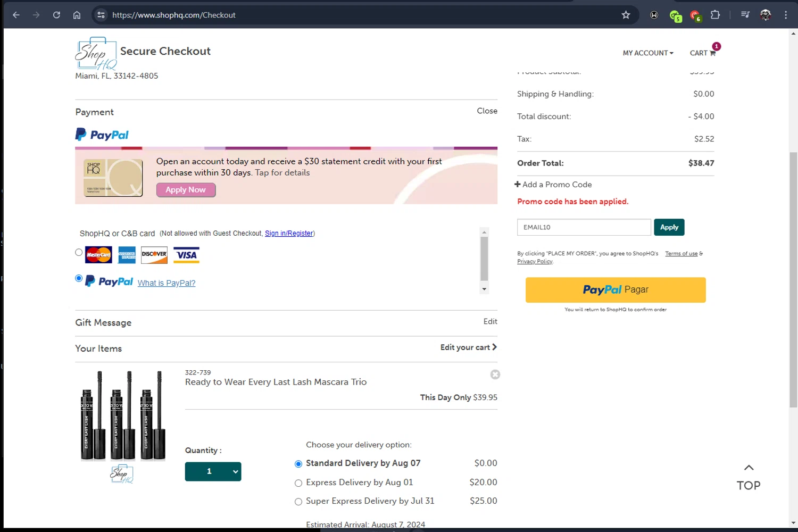This screenshot has height=532, width=798.
Task: Close the Payment section
Action: pos(487,111)
